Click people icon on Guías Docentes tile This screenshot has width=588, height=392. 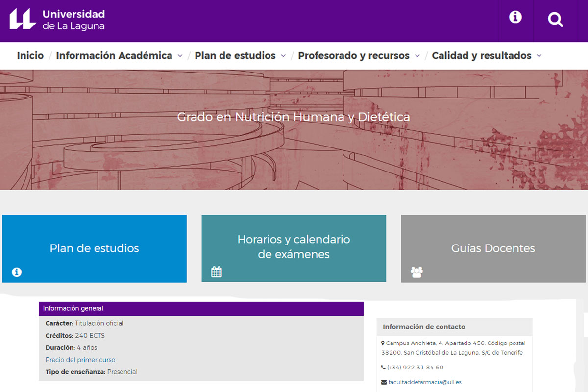[416, 271]
